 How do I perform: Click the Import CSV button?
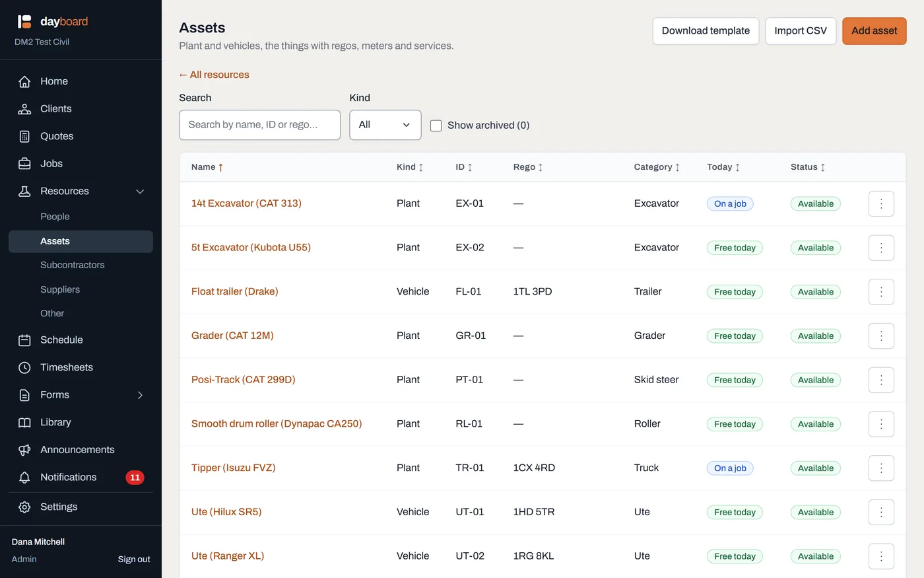[801, 31]
